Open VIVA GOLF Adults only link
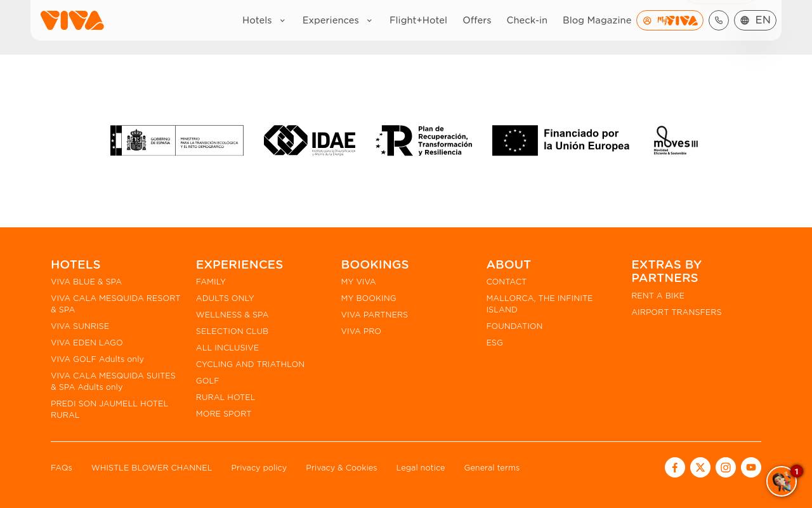 (x=97, y=359)
